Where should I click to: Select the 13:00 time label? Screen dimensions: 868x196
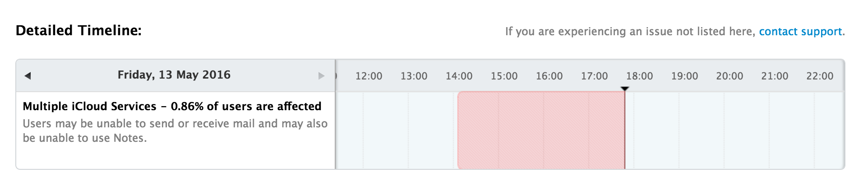(x=414, y=76)
